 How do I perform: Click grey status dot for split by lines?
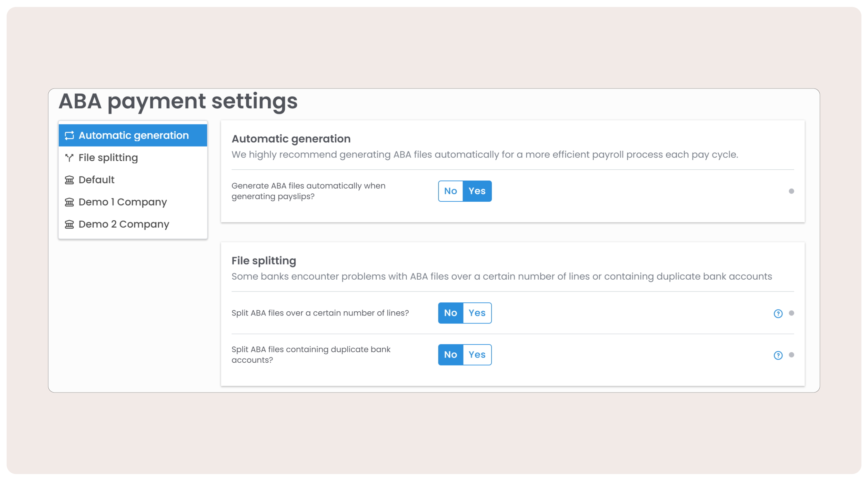pos(791,314)
